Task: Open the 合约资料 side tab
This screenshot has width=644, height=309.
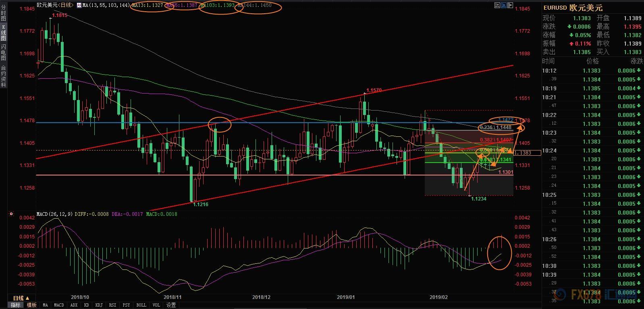Action: coord(3,77)
